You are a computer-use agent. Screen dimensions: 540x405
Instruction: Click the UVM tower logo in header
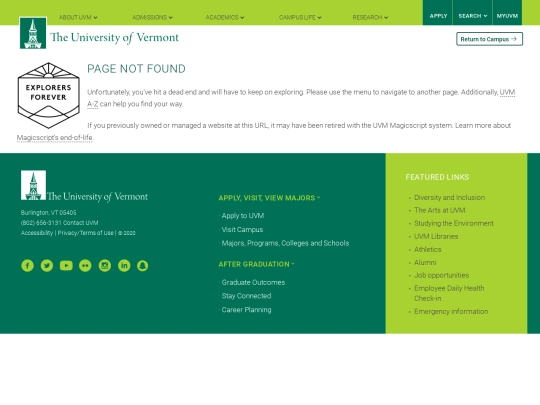click(x=33, y=33)
